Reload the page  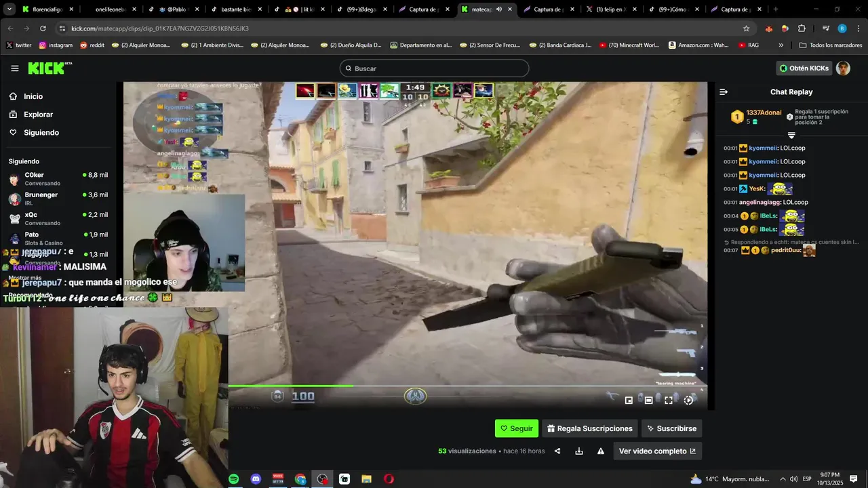pyautogui.click(x=43, y=28)
